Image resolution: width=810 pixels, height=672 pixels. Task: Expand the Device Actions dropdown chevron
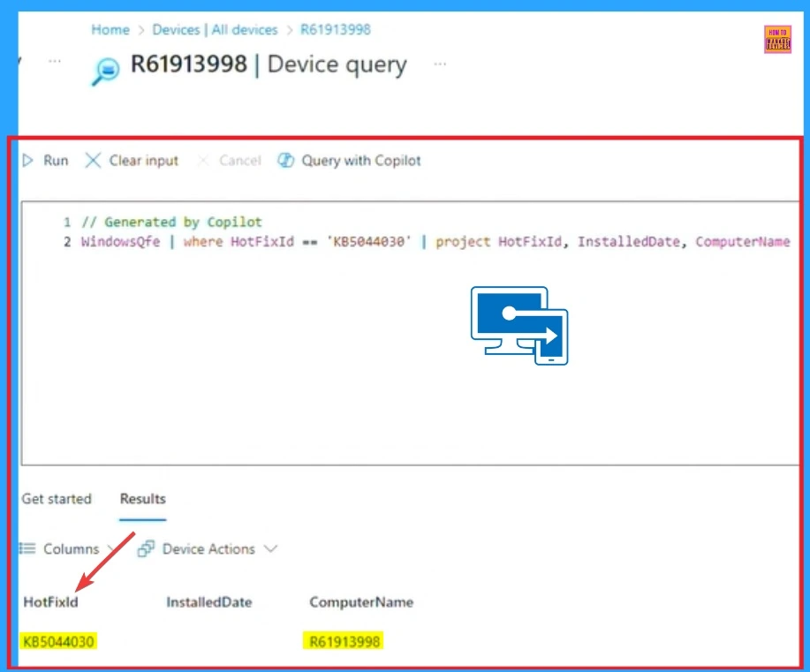point(270,548)
